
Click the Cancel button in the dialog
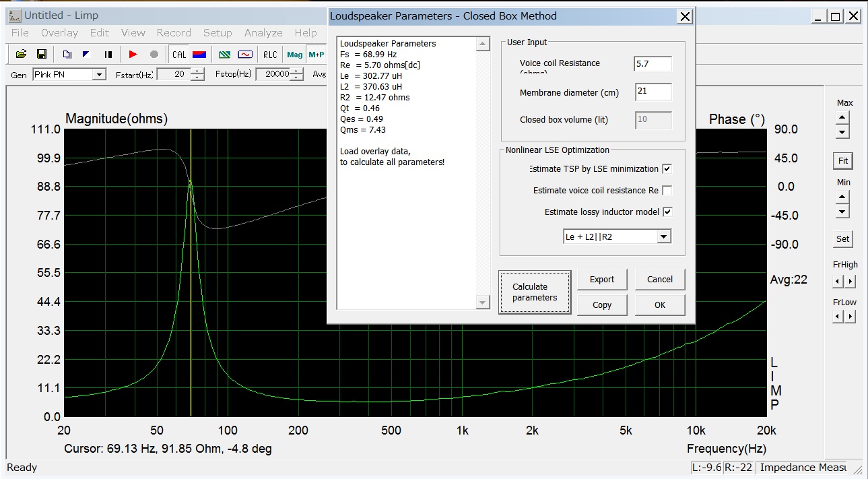click(660, 280)
